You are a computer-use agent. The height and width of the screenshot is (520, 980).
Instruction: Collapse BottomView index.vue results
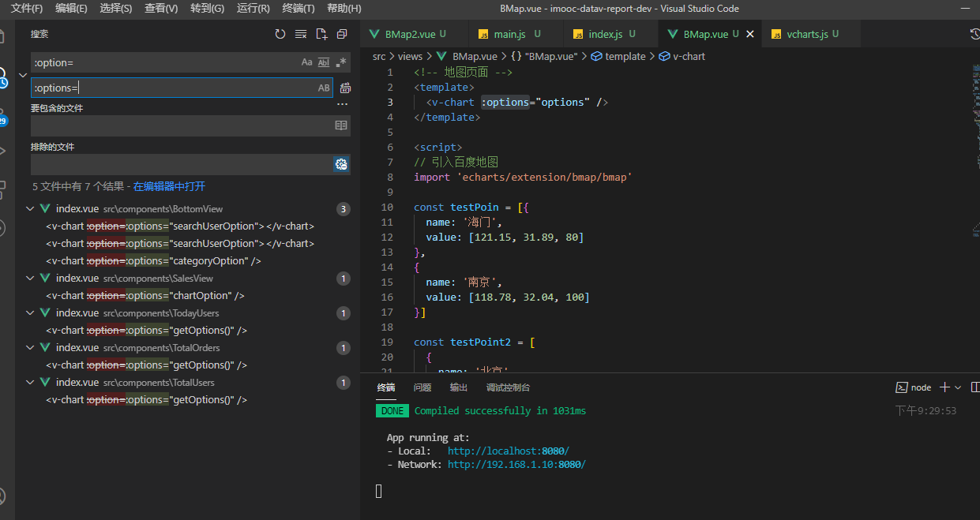pyautogui.click(x=30, y=209)
